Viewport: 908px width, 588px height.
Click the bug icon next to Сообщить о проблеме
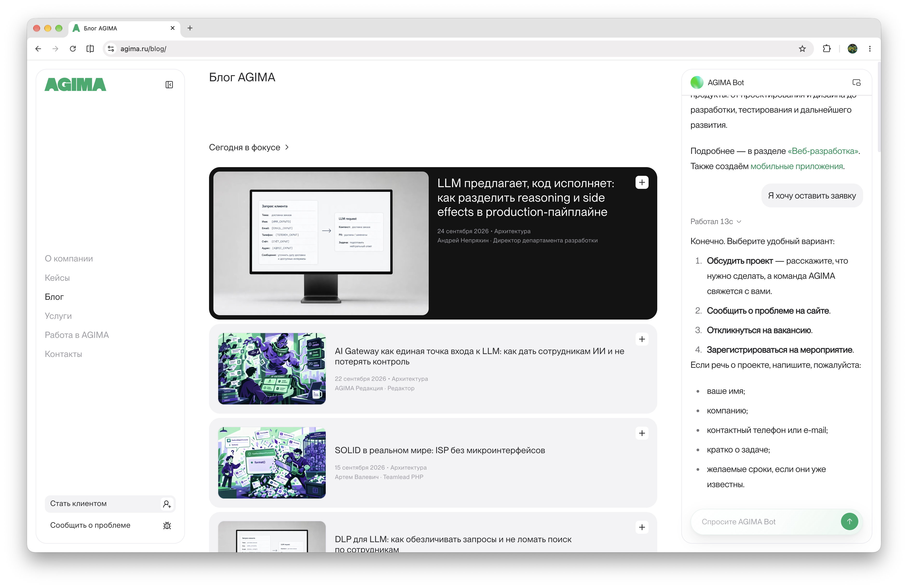167,526
